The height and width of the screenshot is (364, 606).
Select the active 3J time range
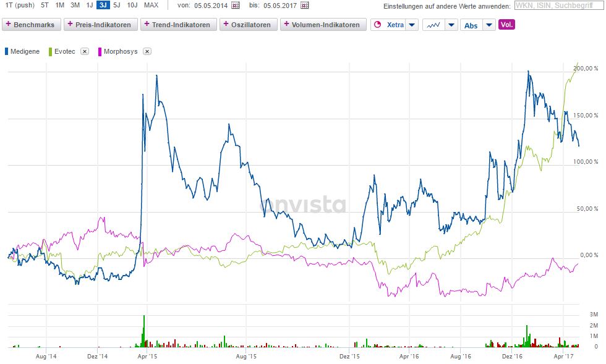[x=103, y=6]
